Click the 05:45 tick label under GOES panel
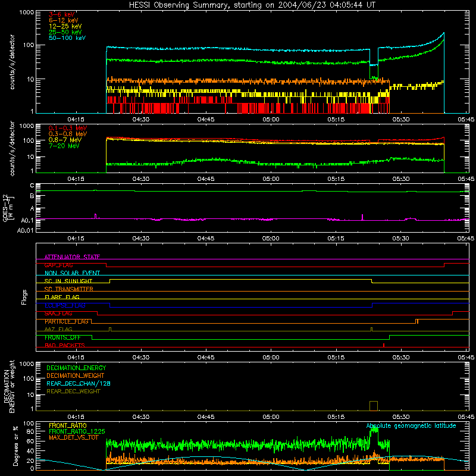This screenshot has height=476, width=476. tap(466, 239)
